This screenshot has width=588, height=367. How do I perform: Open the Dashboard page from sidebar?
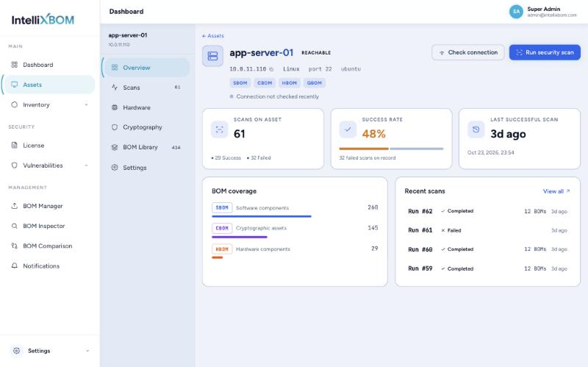[49, 65]
